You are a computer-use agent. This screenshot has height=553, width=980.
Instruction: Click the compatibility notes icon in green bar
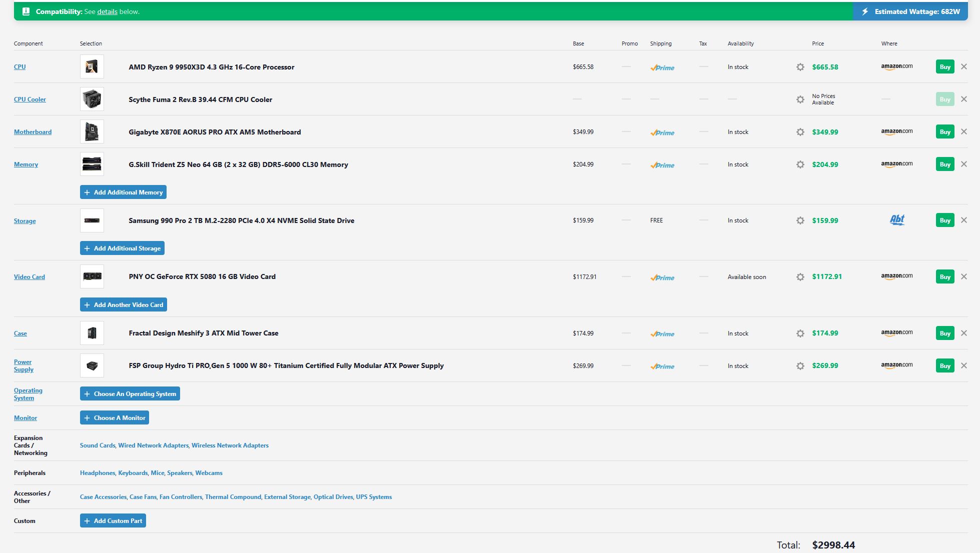[26, 11]
